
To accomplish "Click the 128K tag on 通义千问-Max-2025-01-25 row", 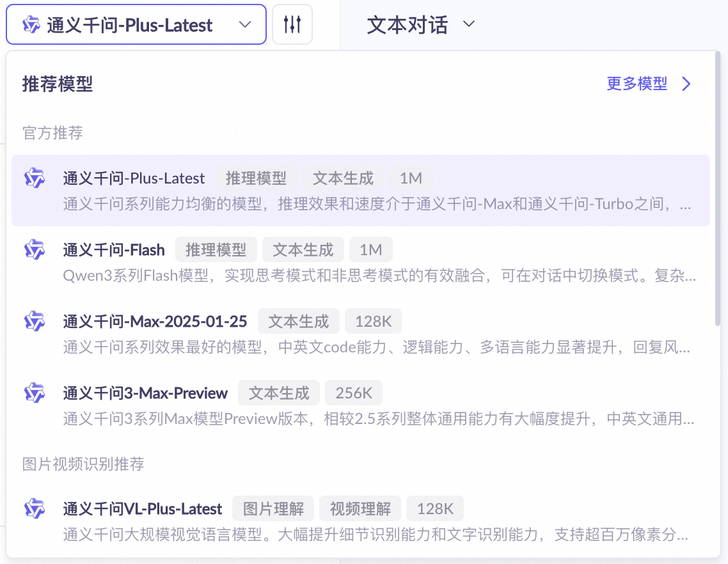I will 374,321.
